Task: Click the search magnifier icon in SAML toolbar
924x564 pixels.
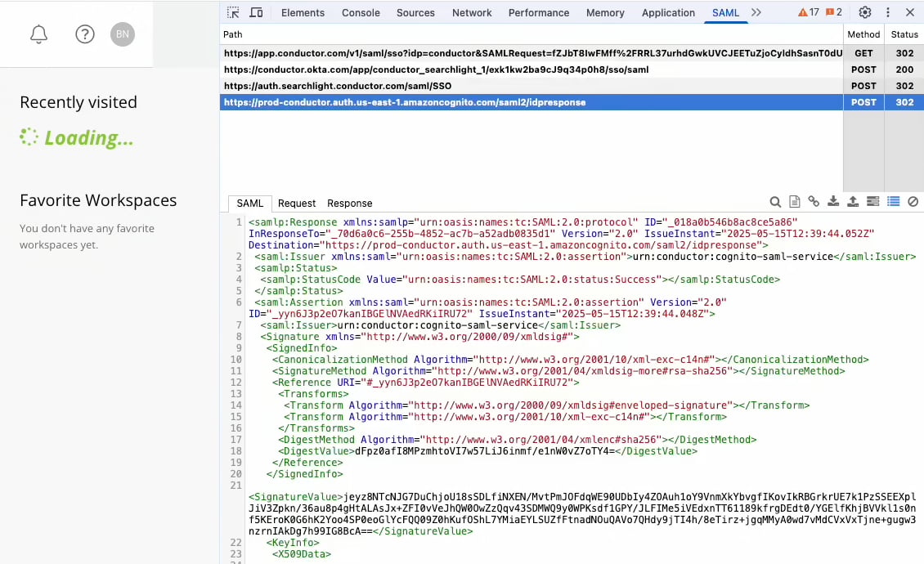Action: pyautogui.click(x=775, y=202)
